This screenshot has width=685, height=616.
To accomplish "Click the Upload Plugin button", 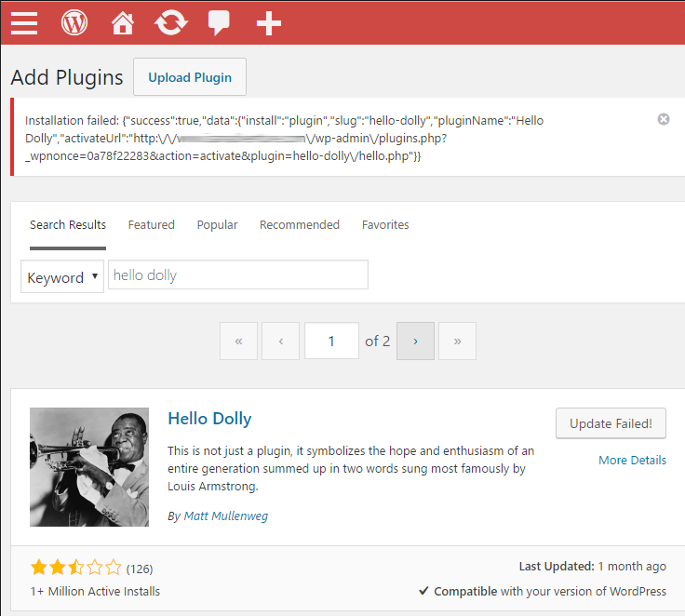I will [190, 77].
